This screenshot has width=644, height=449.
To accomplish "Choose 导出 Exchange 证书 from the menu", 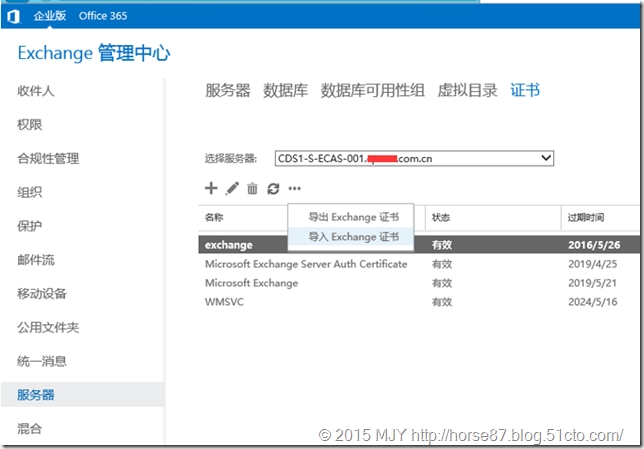I will tap(353, 217).
